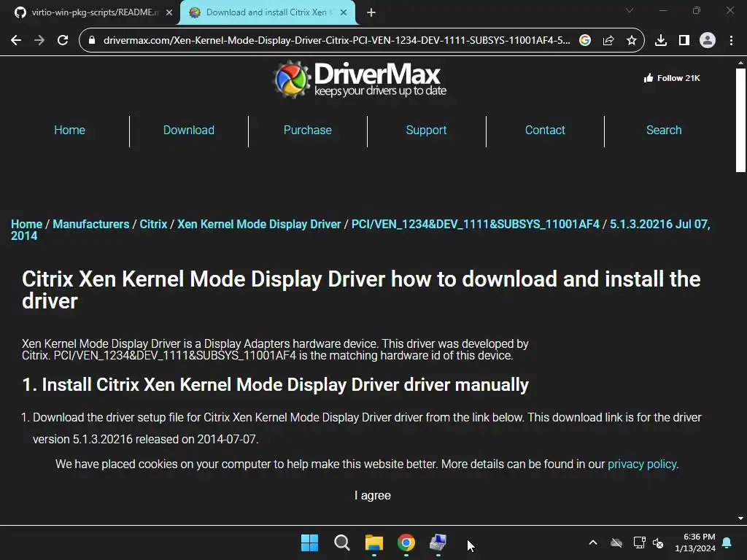The height and width of the screenshot is (560, 747).
Task: Click the main page heading text
Action: [361, 290]
